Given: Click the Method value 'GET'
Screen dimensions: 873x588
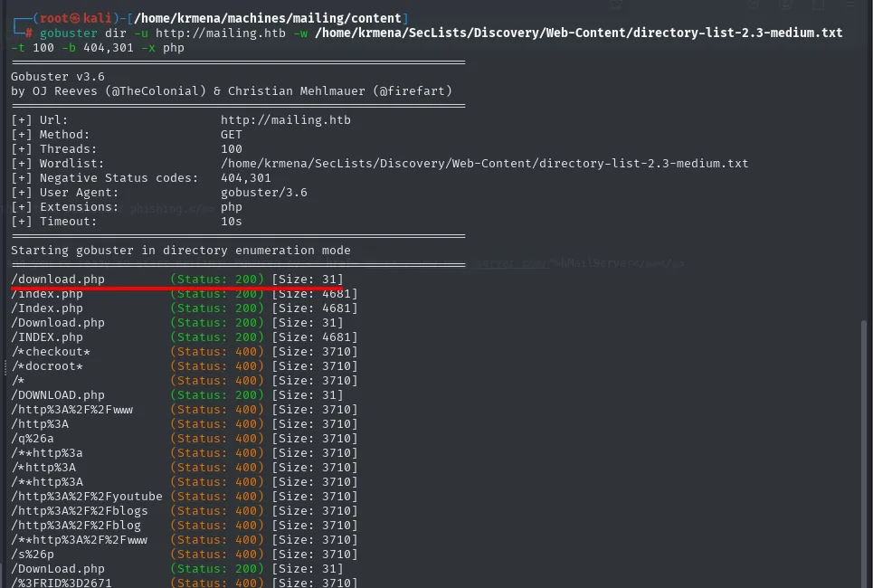Looking at the screenshot, I should tap(231, 134).
